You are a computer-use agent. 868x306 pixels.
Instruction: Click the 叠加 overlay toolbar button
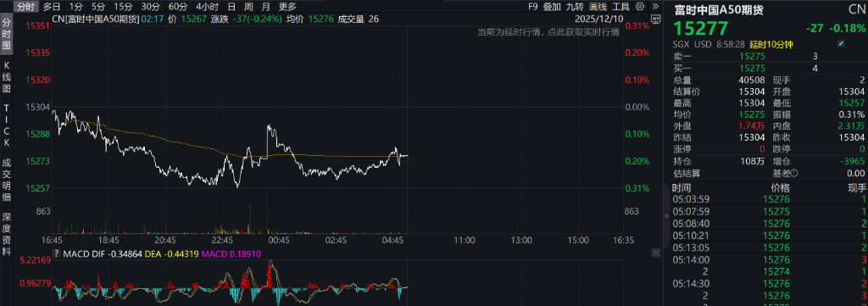point(551,7)
